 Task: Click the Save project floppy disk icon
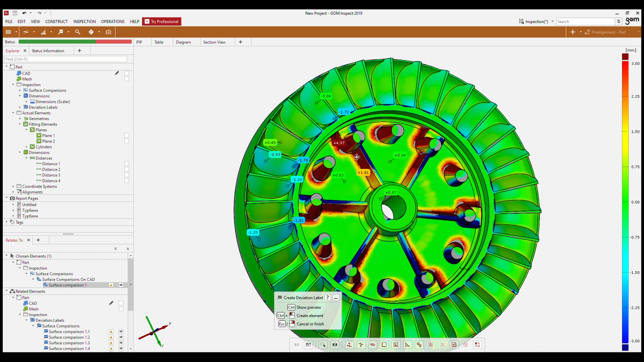15,13
